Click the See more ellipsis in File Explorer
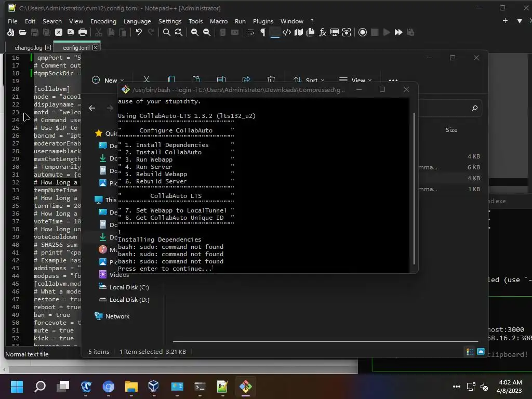Image resolution: width=532 pixels, height=399 pixels. pyautogui.click(x=393, y=80)
